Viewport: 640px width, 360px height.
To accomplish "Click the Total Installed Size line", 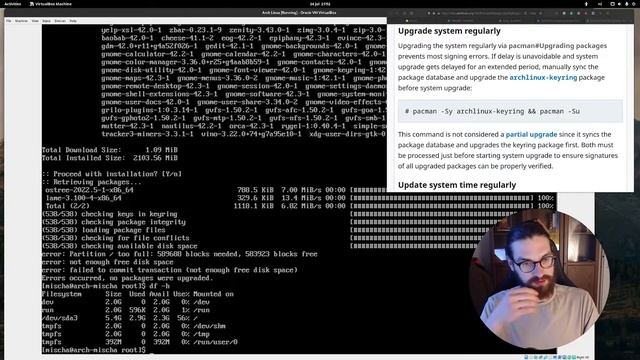I will [x=110, y=158].
